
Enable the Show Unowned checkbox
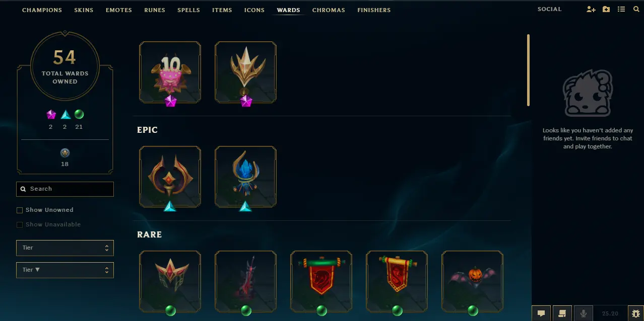(x=20, y=210)
